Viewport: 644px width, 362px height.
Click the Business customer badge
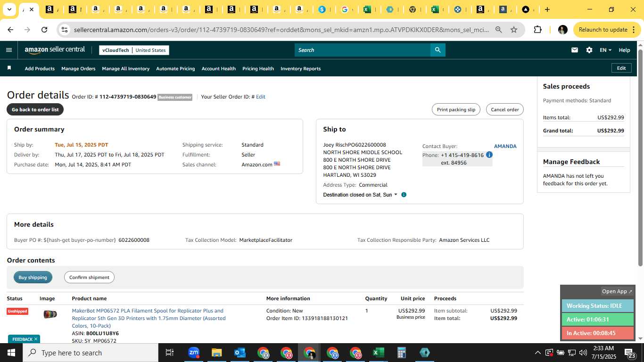(175, 97)
